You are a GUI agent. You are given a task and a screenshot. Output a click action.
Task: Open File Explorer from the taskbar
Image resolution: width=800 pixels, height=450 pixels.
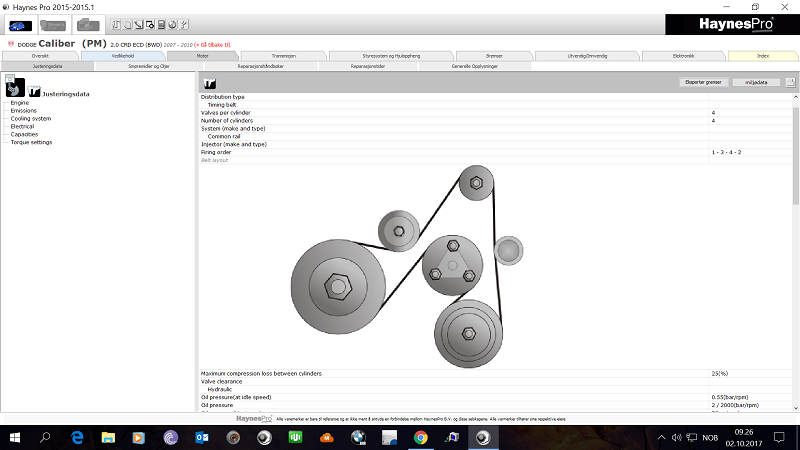pyautogui.click(x=108, y=437)
